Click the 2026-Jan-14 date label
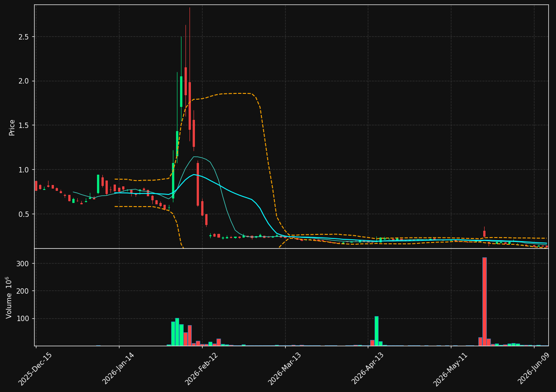Viewport: 556px width, 392px height. 118,369
